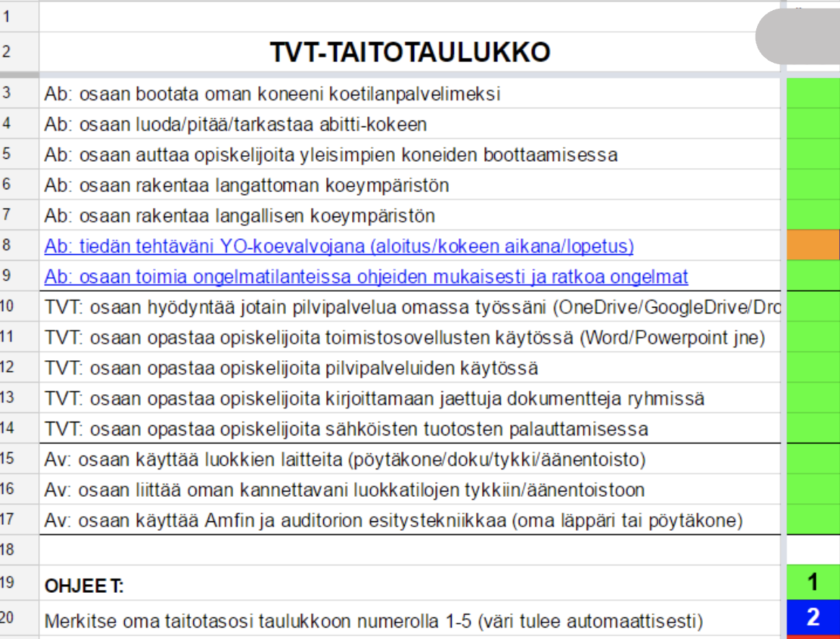This screenshot has width=840, height=639.
Task: Select cell about Amfin ja auditorion esitystekniikkaa
Action: (410, 520)
